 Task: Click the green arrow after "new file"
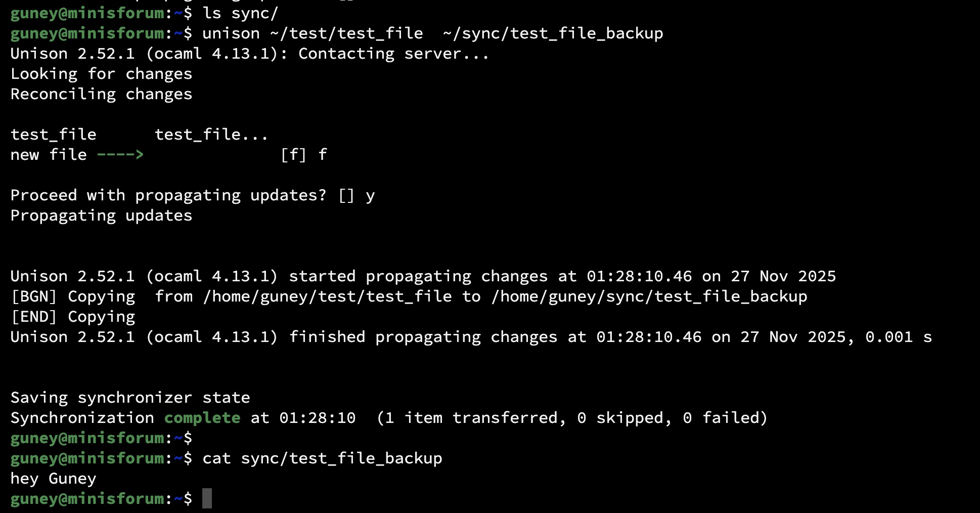tap(120, 155)
